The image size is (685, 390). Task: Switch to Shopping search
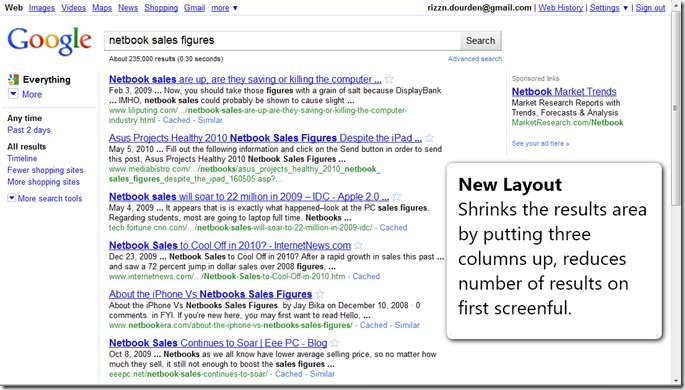(161, 8)
